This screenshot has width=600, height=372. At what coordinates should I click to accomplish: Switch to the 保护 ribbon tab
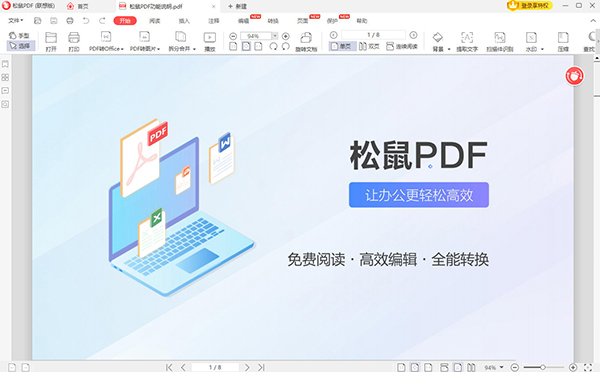coord(332,21)
